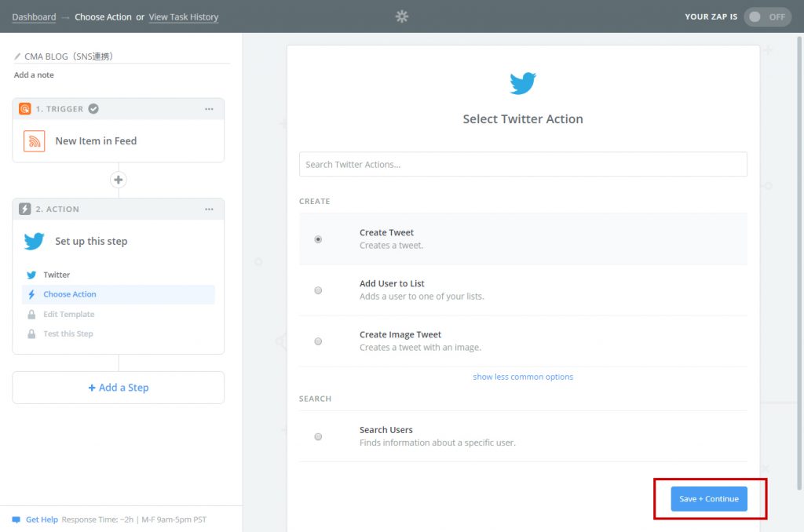
Task: Click the pencil icon beside the zap name
Action: coord(17,56)
